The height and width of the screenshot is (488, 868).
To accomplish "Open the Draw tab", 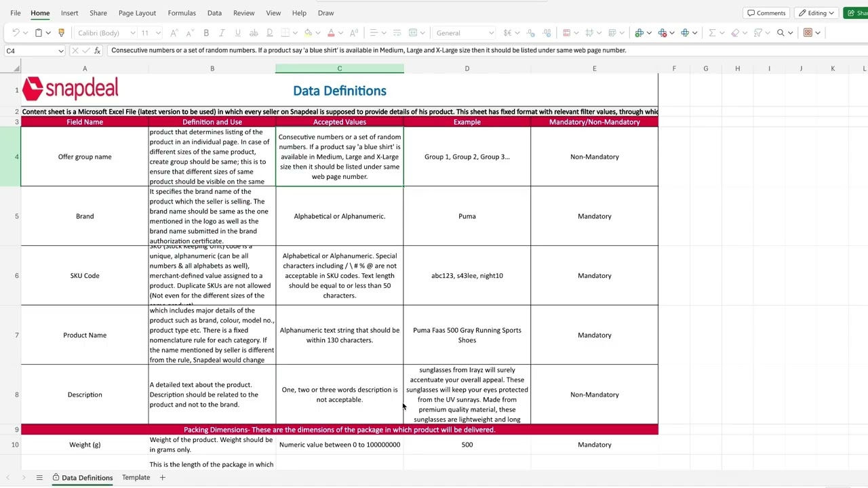I will (x=325, y=13).
